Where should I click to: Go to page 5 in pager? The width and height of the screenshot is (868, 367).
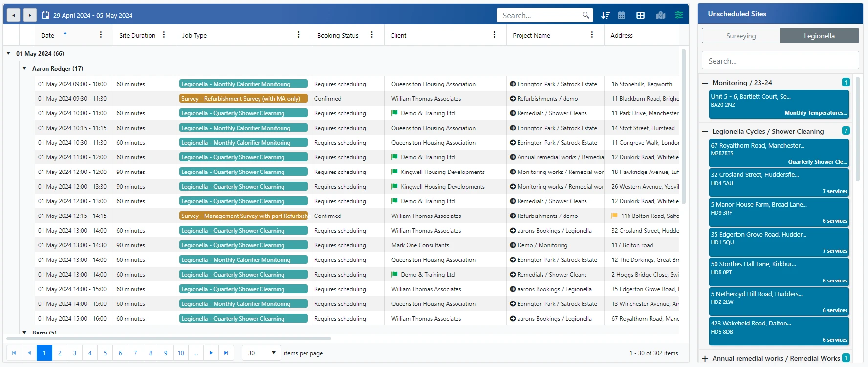[105, 353]
